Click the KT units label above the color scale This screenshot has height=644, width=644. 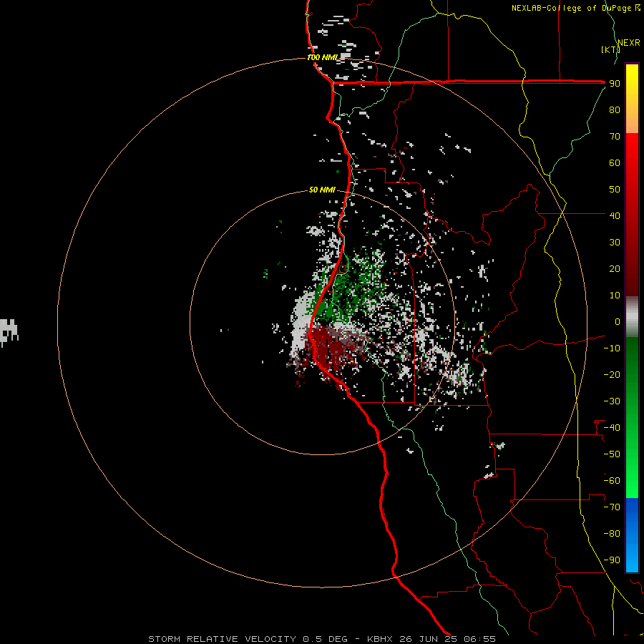[610, 49]
